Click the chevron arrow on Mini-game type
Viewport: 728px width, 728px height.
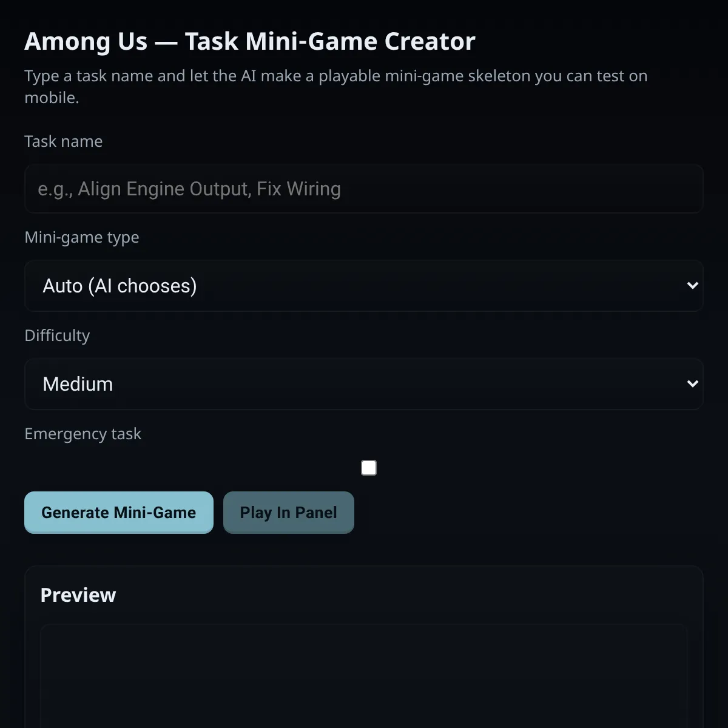[x=692, y=286]
